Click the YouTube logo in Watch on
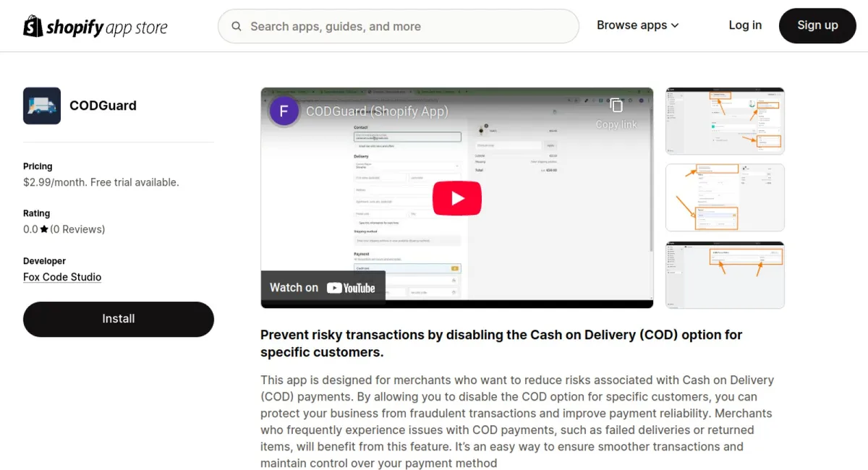This screenshot has height=470, width=868. coord(351,288)
